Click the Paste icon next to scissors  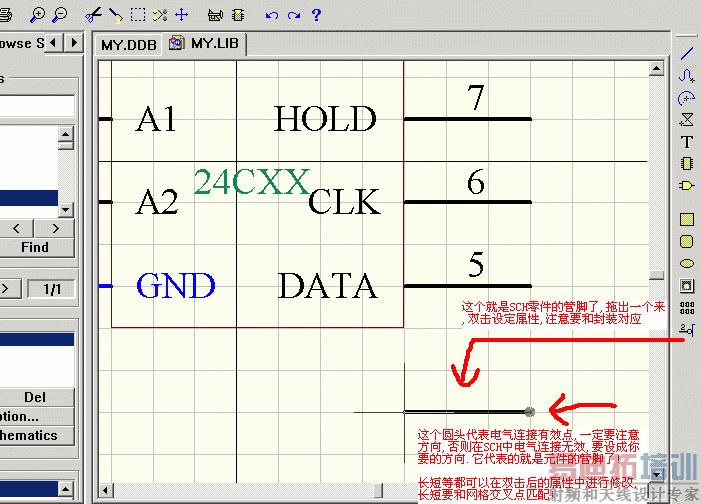coord(116,15)
